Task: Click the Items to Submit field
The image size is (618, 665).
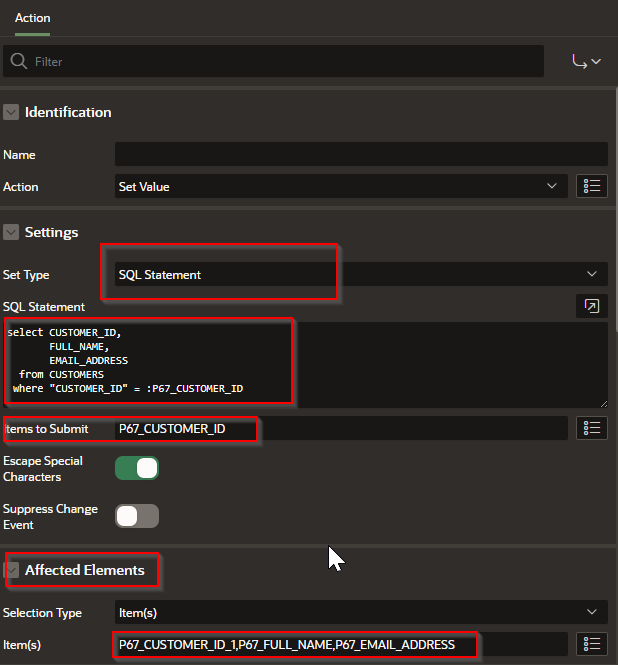Action: [x=341, y=428]
